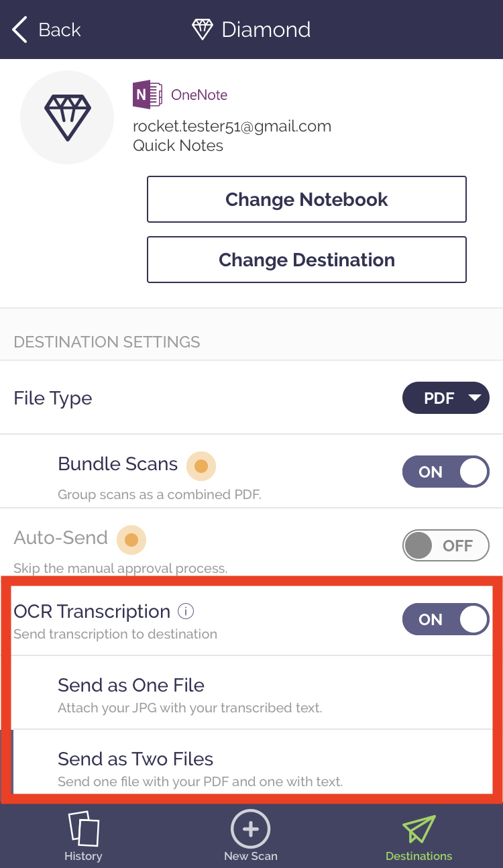Tap the orange dot beside Auto-Send

pos(131,539)
